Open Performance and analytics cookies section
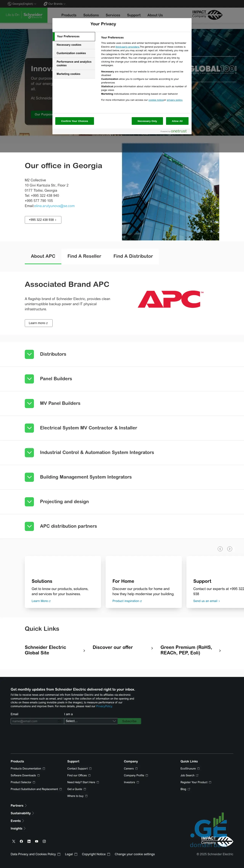The width and height of the screenshot is (244, 868). 74,63
